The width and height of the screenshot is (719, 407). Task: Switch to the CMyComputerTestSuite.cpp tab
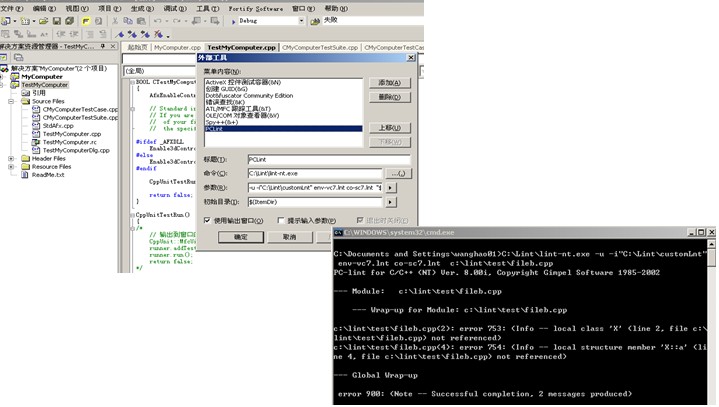tap(320, 47)
